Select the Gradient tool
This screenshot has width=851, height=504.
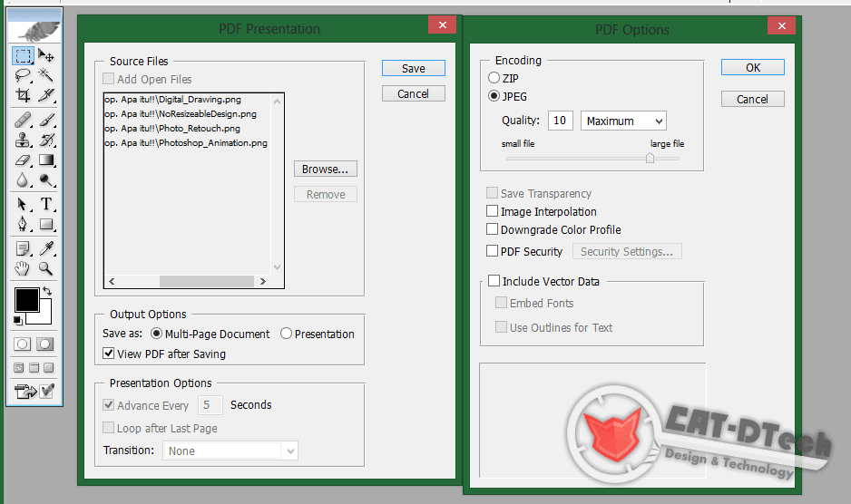(46, 160)
